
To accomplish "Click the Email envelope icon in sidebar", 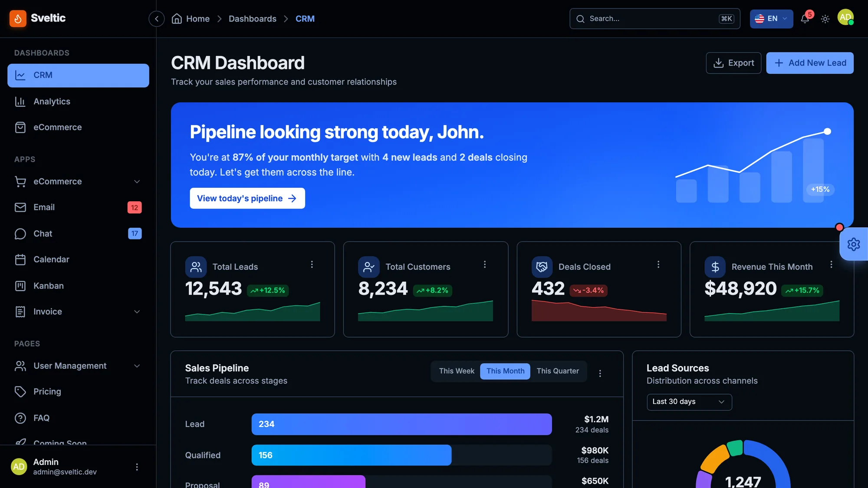I will pyautogui.click(x=20, y=207).
